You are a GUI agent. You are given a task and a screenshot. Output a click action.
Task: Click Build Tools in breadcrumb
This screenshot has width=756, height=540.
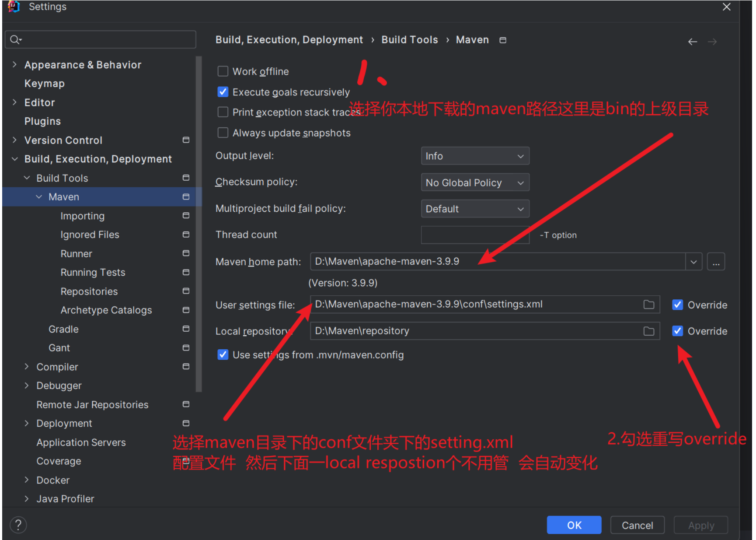click(x=410, y=40)
